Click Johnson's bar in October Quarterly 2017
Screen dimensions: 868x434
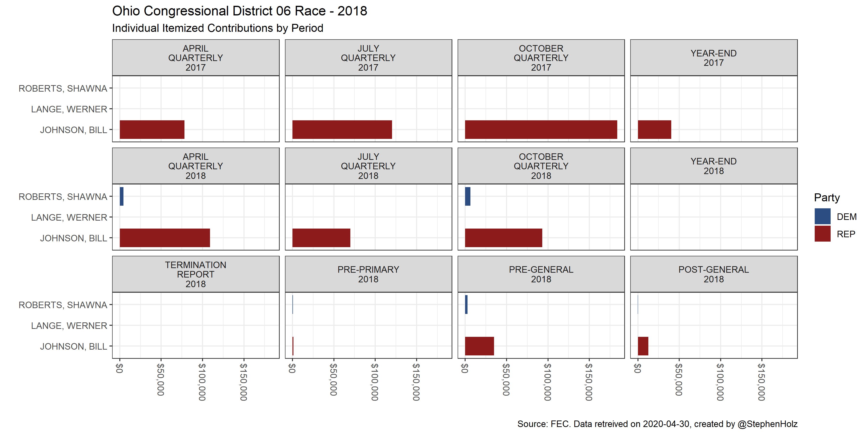541,130
